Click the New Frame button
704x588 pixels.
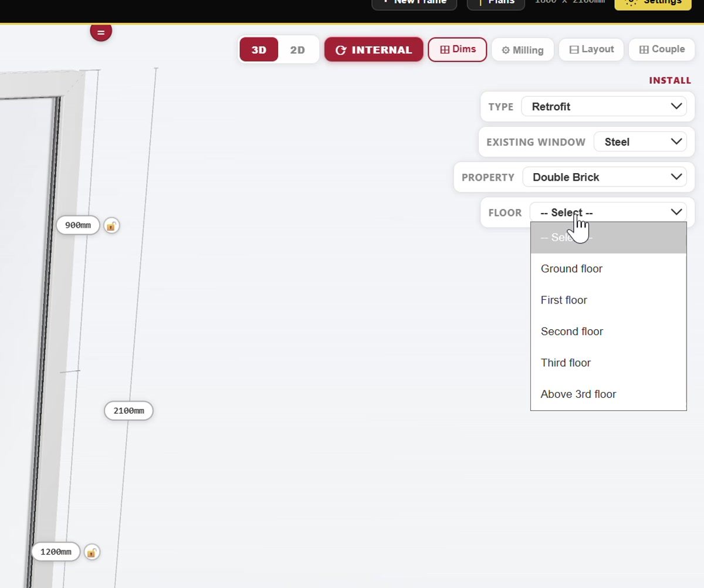(414, 3)
